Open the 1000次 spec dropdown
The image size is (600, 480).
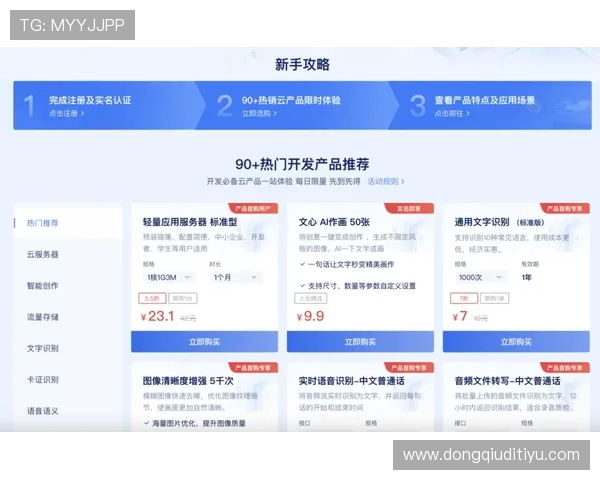click(481, 277)
